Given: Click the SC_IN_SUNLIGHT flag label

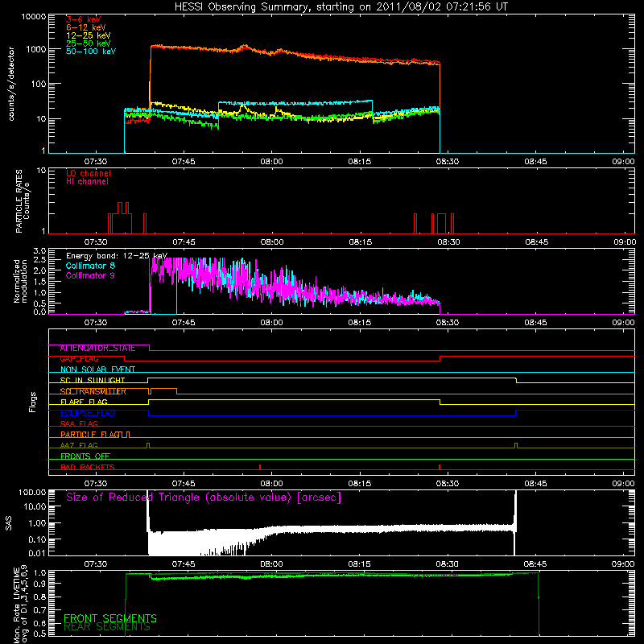Looking at the screenshot, I should (x=93, y=380).
